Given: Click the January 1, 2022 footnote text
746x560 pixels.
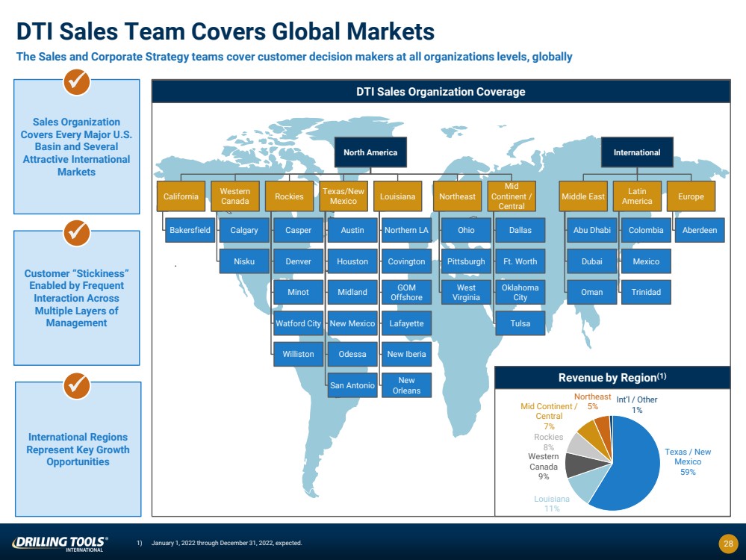Looking at the screenshot, I should (x=226, y=543).
